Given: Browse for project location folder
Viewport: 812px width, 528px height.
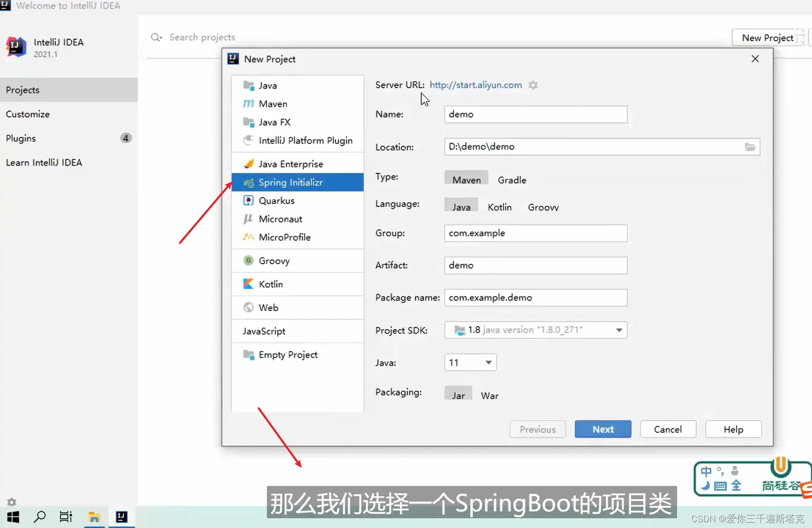Looking at the screenshot, I should 750,147.
